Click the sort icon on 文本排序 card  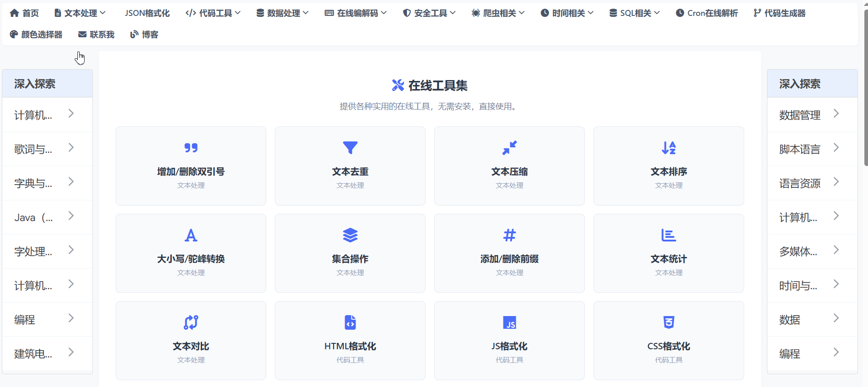[669, 148]
